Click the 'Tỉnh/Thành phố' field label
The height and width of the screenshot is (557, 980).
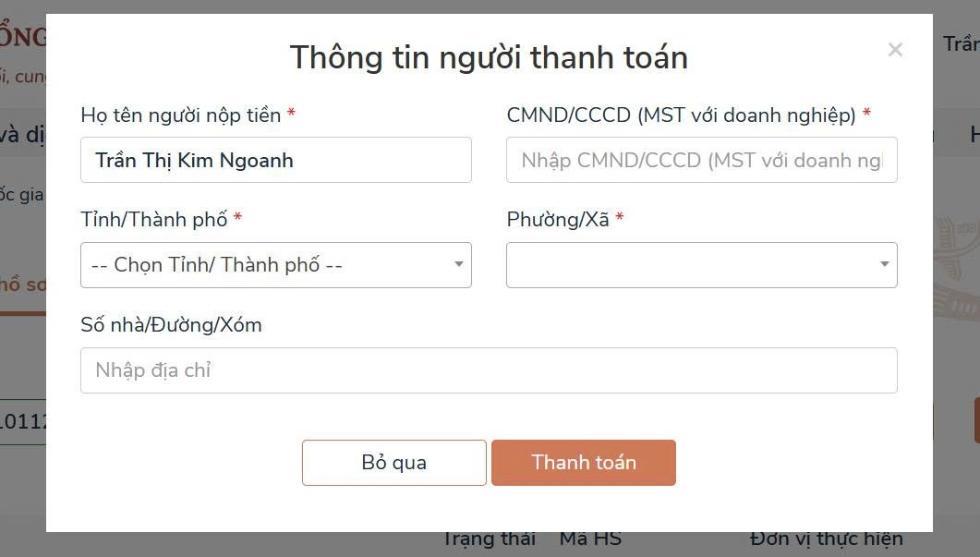pyautogui.click(x=154, y=220)
